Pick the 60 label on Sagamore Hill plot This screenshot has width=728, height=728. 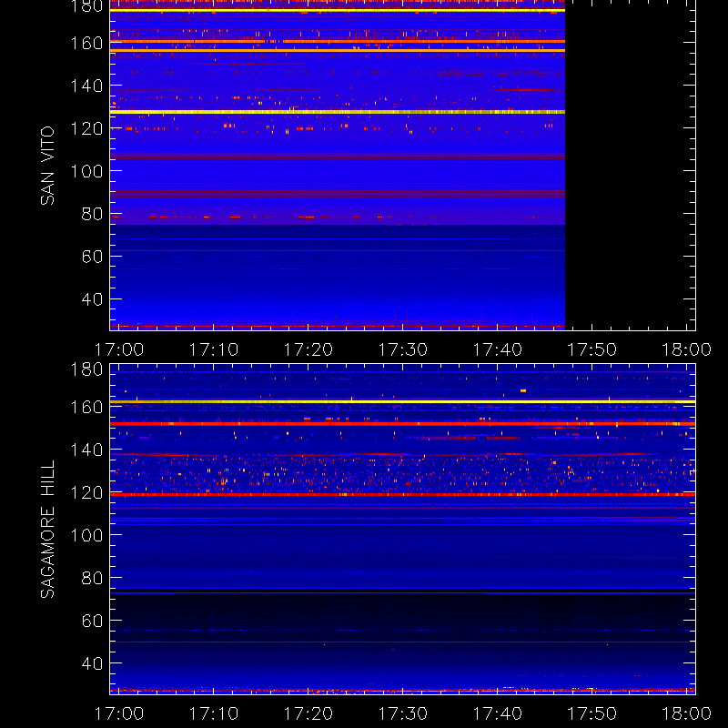tap(92, 621)
